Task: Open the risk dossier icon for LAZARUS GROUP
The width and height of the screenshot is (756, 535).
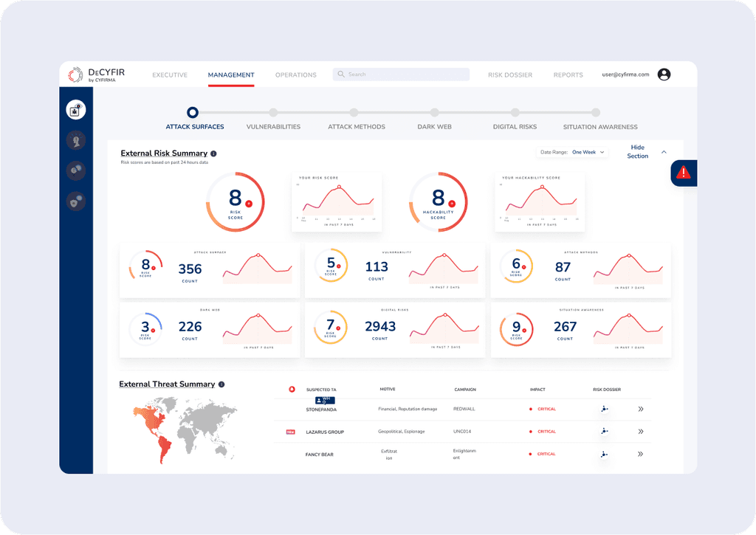Action: coord(604,432)
